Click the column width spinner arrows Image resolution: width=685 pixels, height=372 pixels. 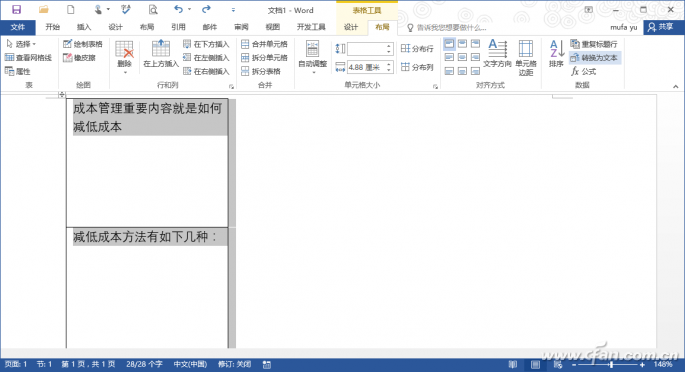(389, 67)
